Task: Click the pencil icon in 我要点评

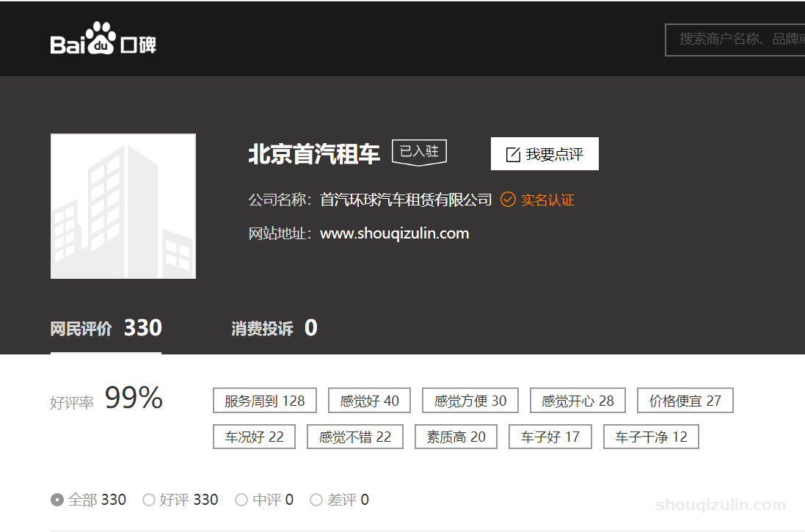Action: pos(513,155)
